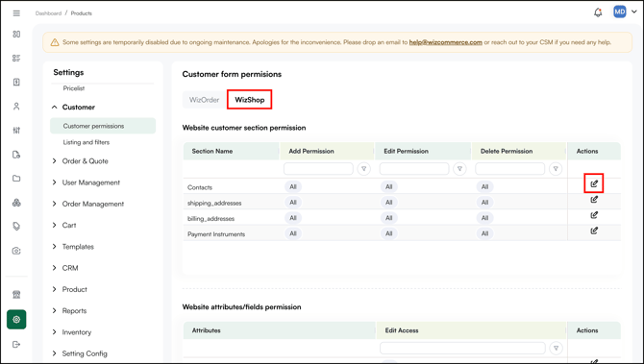Expand the Setting Config group
Viewport: 644px width, 364px height.
point(54,353)
